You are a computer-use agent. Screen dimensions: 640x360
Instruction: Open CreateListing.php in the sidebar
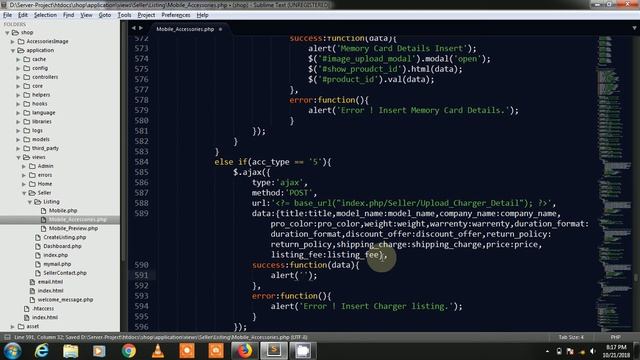(x=64, y=237)
